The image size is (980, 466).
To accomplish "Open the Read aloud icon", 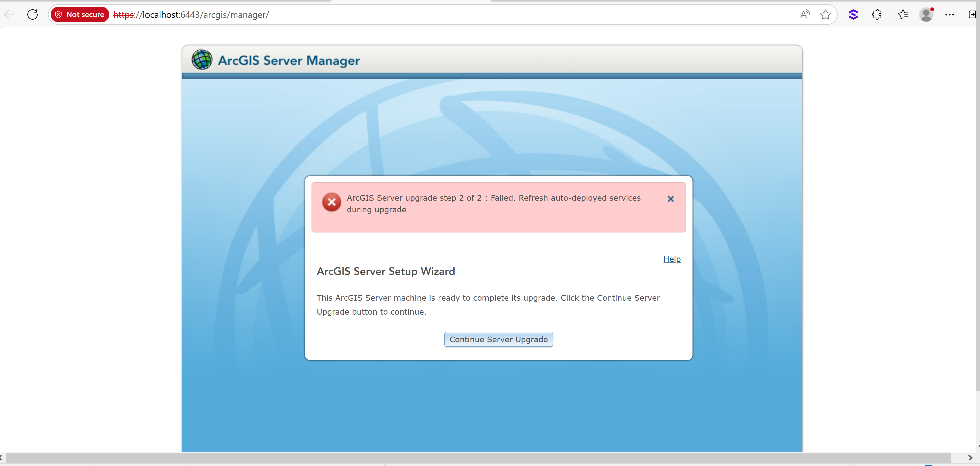I will pos(805,14).
